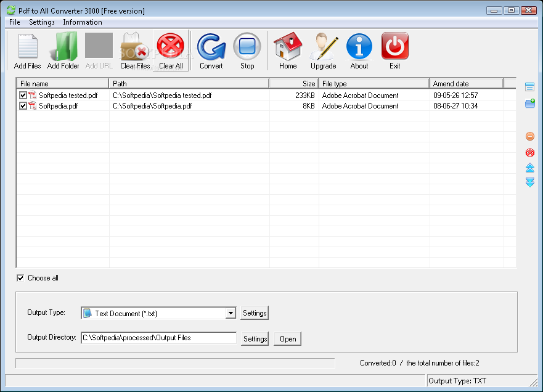
Task: Click the Output Directory path field
Action: coord(158,338)
